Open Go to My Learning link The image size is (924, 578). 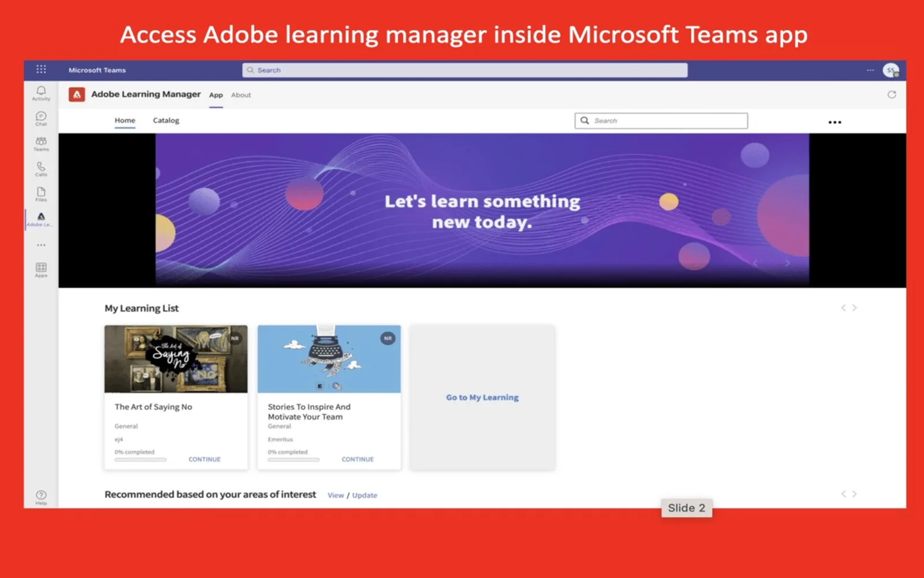tap(482, 397)
